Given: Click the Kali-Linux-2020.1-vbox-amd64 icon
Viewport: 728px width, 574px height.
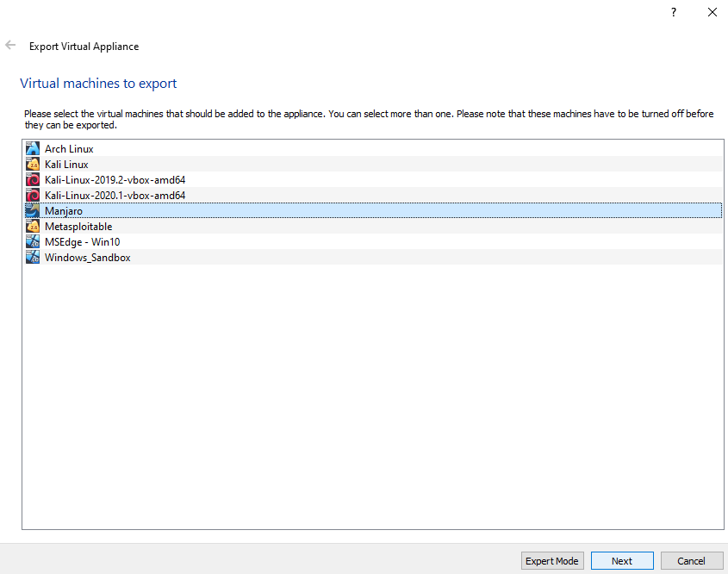Looking at the screenshot, I should [x=33, y=195].
